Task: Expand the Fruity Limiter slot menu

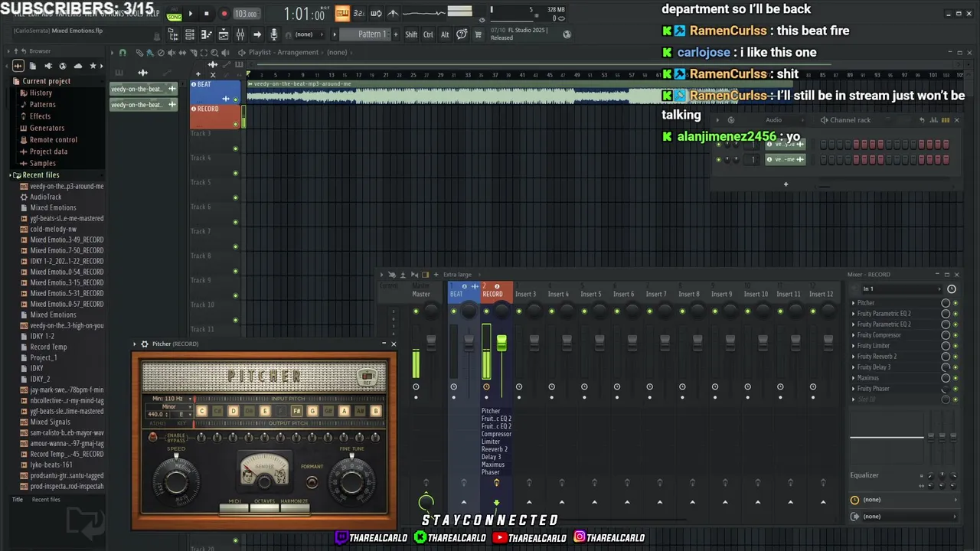Action: tap(854, 346)
